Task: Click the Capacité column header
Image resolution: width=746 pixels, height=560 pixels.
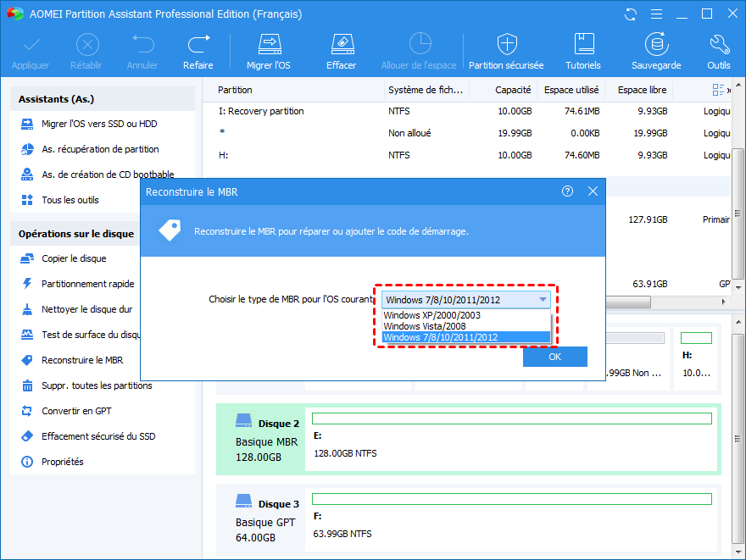Action: (x=513, y=90)
